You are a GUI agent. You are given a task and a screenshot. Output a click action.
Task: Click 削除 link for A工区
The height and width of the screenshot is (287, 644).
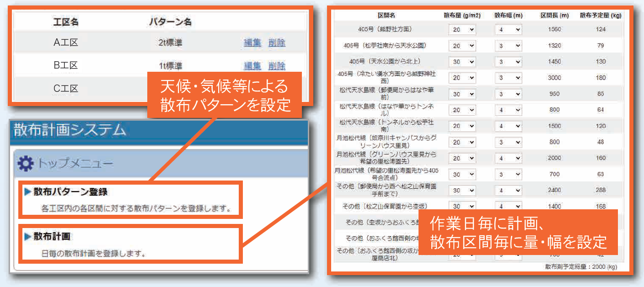(x=277, y=43)
